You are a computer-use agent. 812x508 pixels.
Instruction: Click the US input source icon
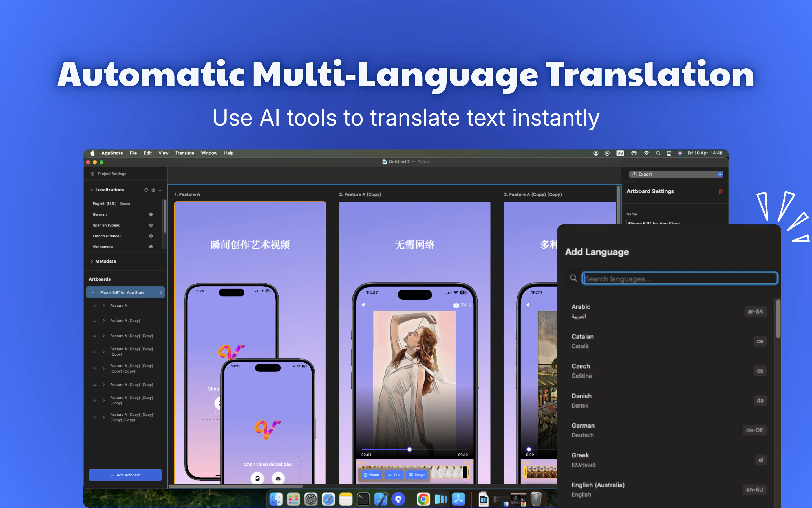coord(620,153)
